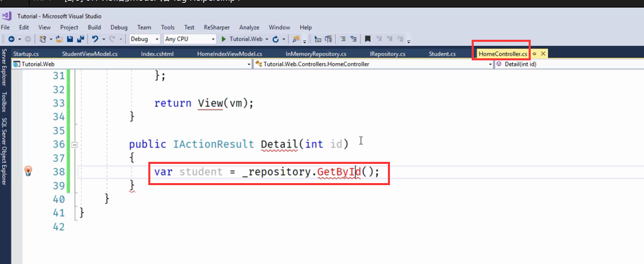Open the Team menu
This screenshot has width=644, height=264.
point(144,27)
